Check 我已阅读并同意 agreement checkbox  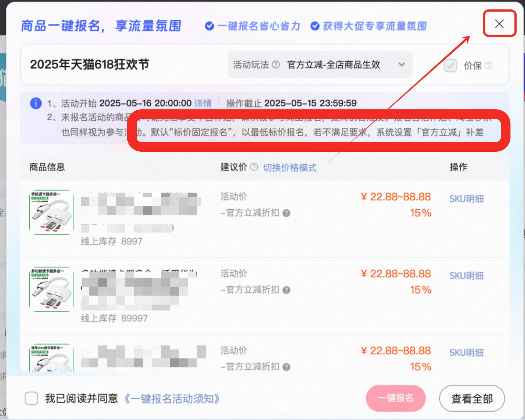[31, 398]
